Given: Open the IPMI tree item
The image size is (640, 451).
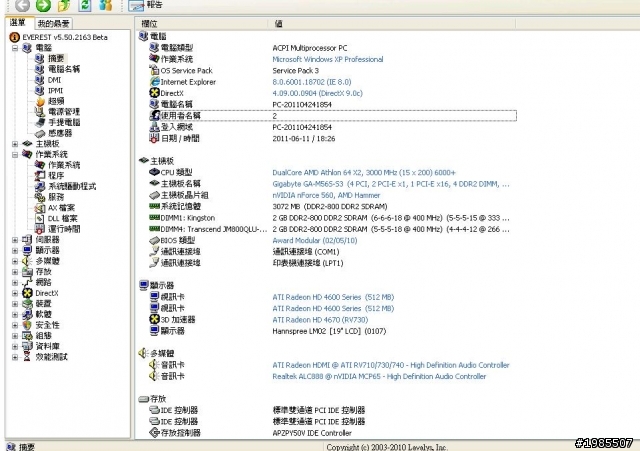Looking at the screenshot, I should point(56,91).
